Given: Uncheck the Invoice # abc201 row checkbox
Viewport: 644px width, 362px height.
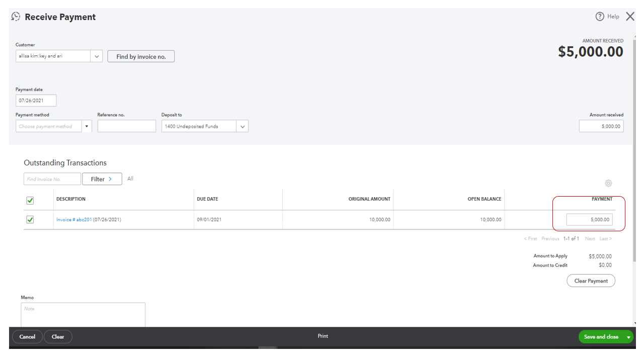Looking at the screenshot, I should point(30,220).
